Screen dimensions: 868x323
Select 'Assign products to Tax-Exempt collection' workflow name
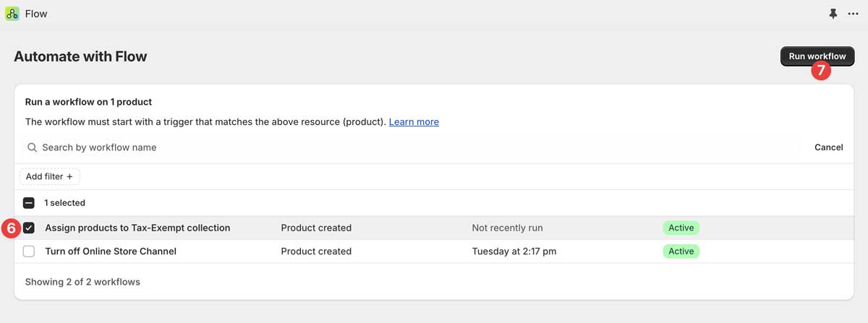point(137,228)
